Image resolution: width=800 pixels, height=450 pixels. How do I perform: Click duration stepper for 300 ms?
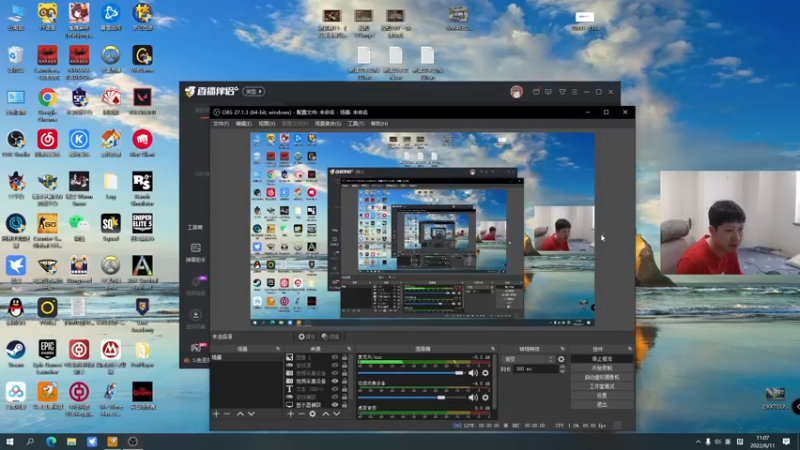tap(562, 368)
